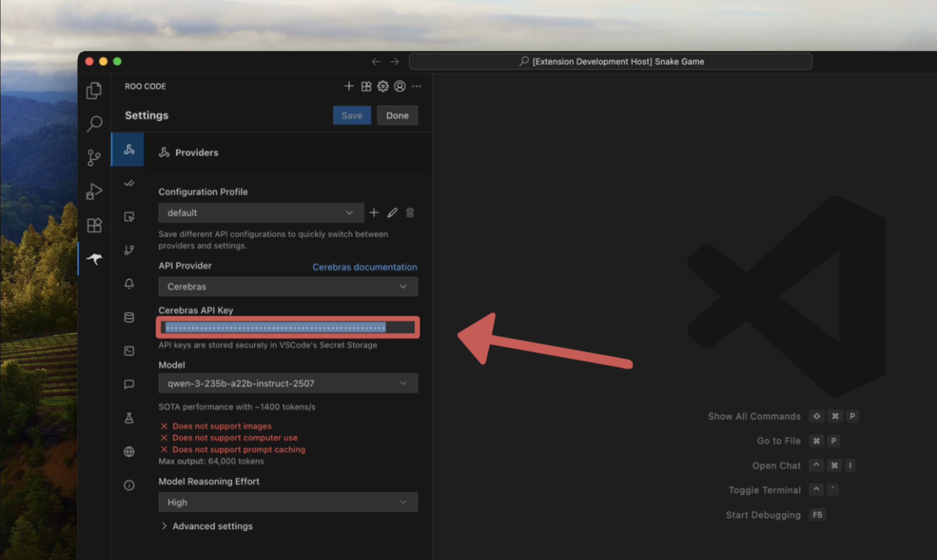Open the Roo Code account icon

click(399, 86)
